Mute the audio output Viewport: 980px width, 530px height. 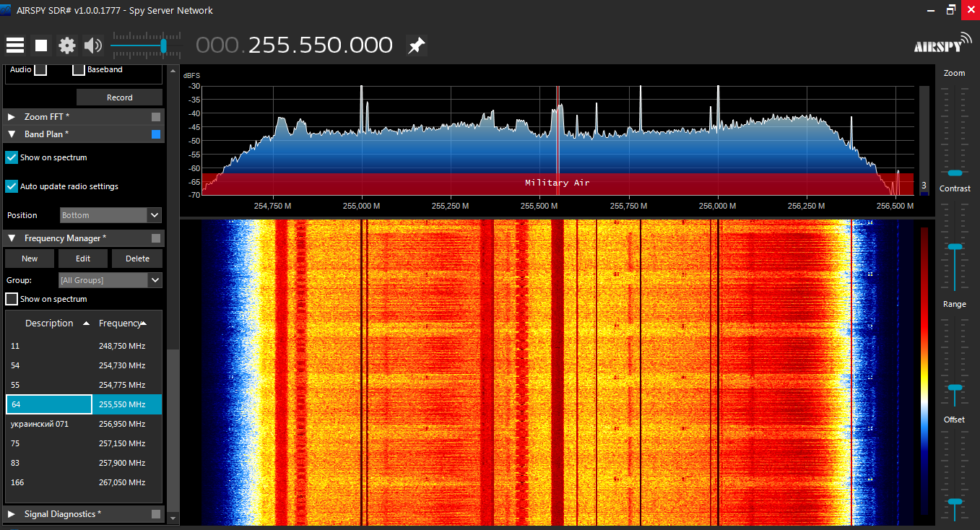coord(92,45)
